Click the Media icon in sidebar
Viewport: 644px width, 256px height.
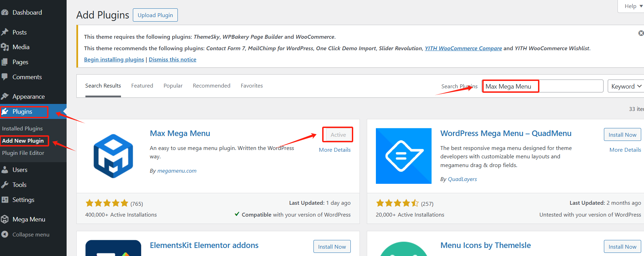click(5, 47)
